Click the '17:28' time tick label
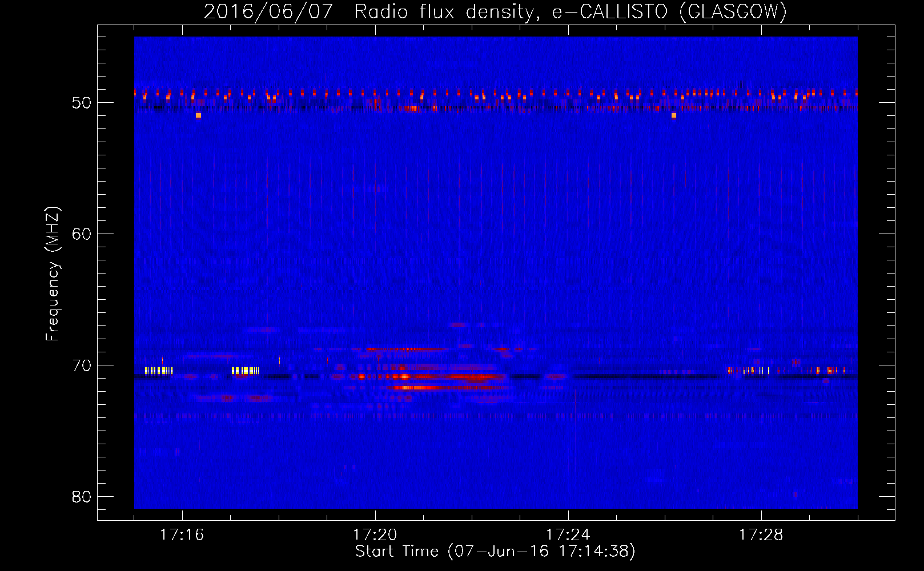924x571 pixels. (761, 535)
